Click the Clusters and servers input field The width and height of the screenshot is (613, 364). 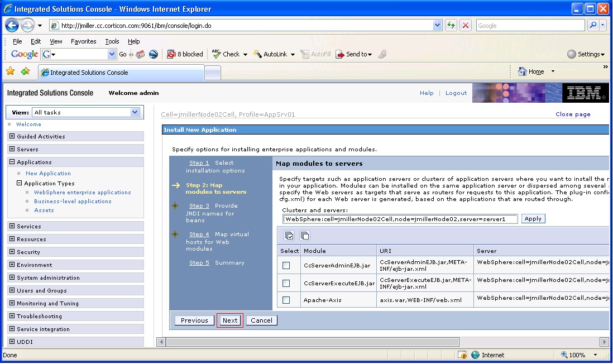[x=400, y=219]
